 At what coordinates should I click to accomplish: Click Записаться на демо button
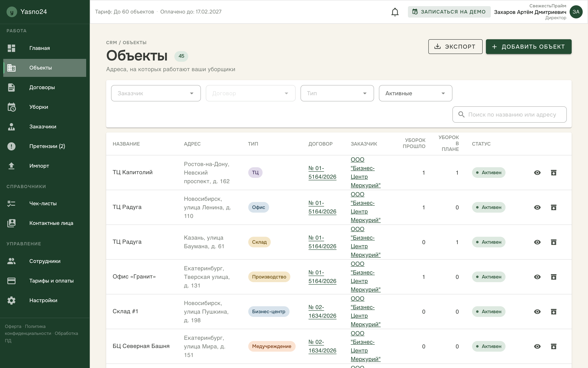449,12
